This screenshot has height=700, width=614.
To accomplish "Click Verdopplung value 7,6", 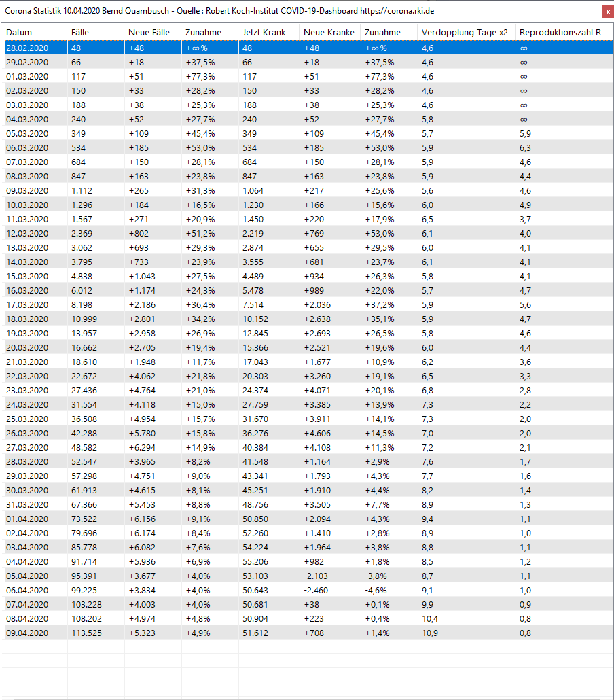I will point(427,462).
